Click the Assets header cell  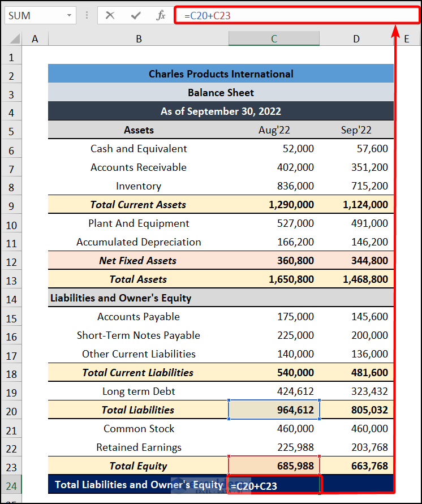(139, 130)
